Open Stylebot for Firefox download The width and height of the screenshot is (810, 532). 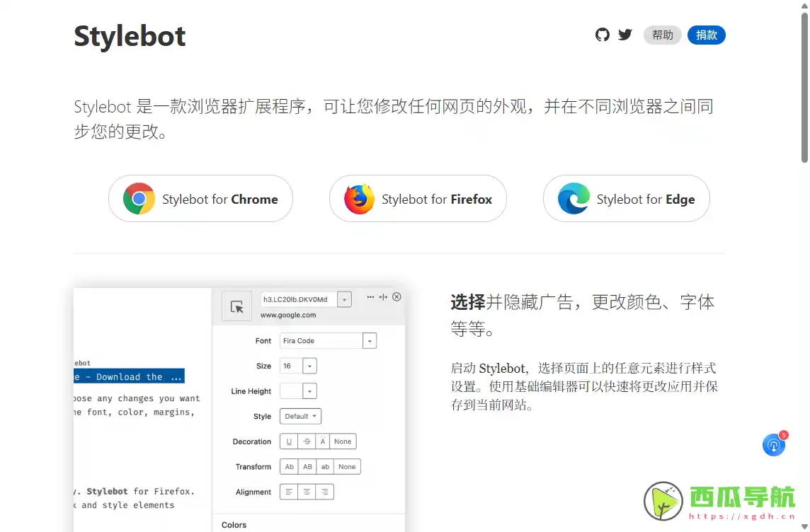pyautogui.click(x=418, y=199)
